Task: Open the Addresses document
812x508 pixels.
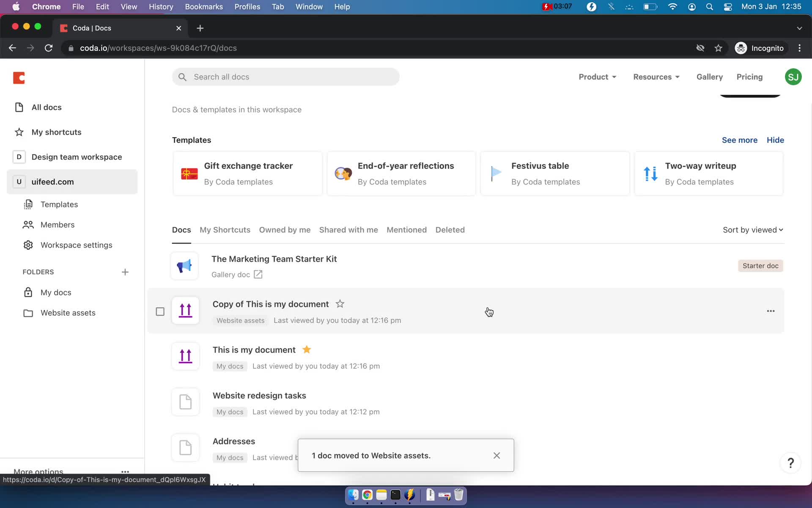Action: pyautogui.click(x=234, y=442)
